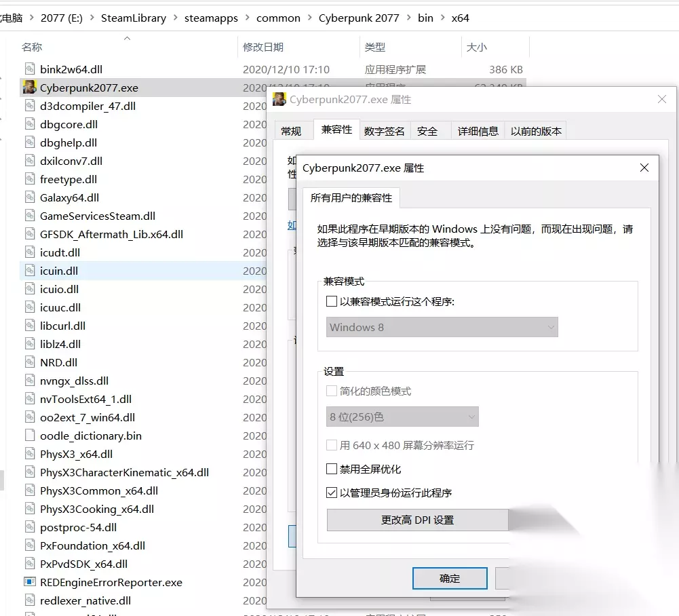Navigate to steamapps in address bar
This screenshot has height=616, width=679.
[211, 18]
